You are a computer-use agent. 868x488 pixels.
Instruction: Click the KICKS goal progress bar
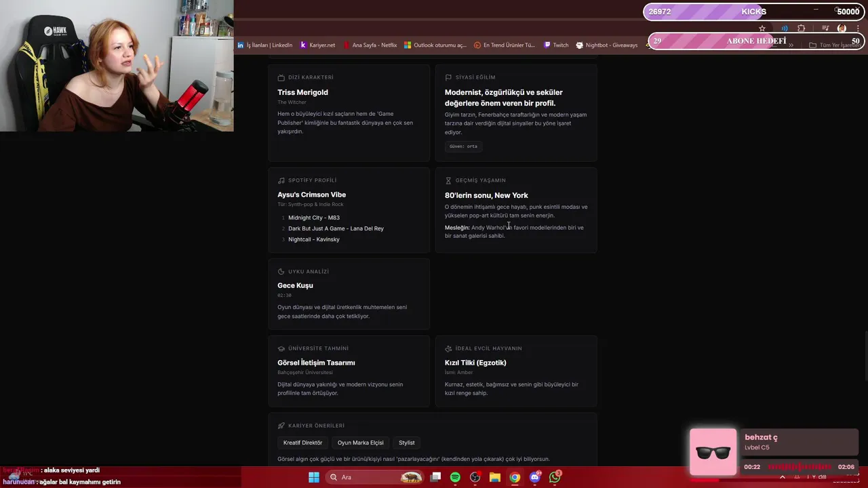coord(753,12)
